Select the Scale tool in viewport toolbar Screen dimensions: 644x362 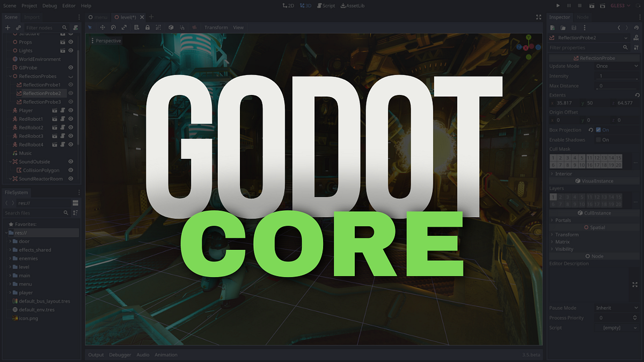pyautogui.click(x=125, y=27)
